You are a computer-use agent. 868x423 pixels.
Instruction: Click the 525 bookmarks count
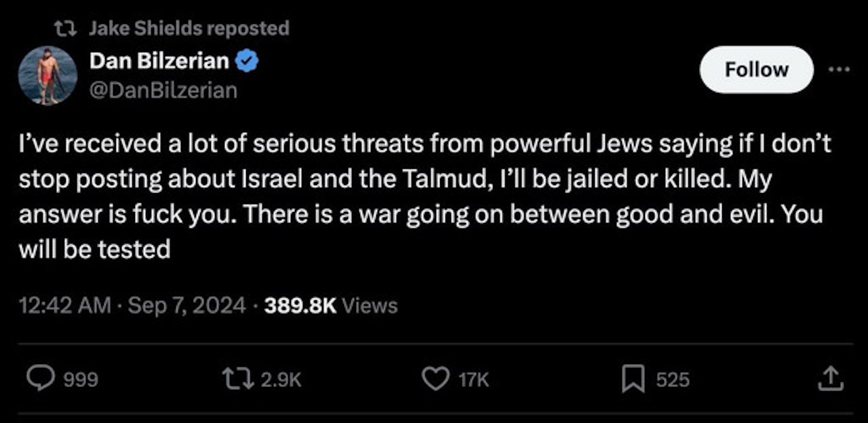[673, 380]
